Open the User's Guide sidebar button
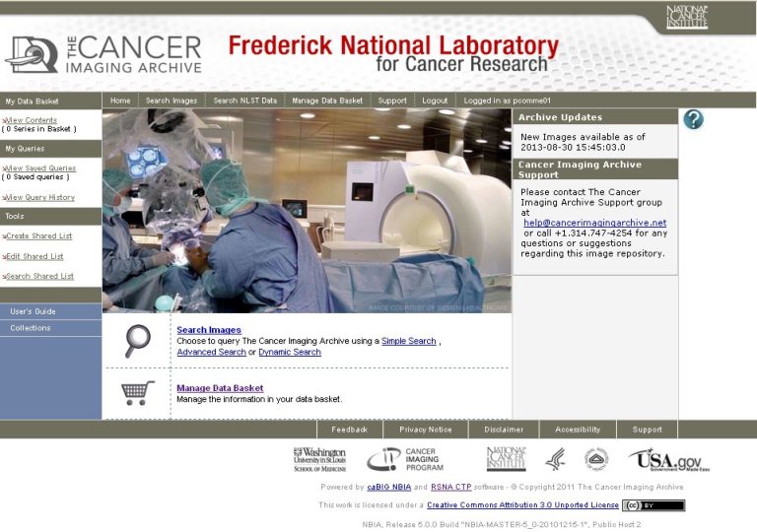The height and width of the screenshot is (532, 757). click(50, 311)
